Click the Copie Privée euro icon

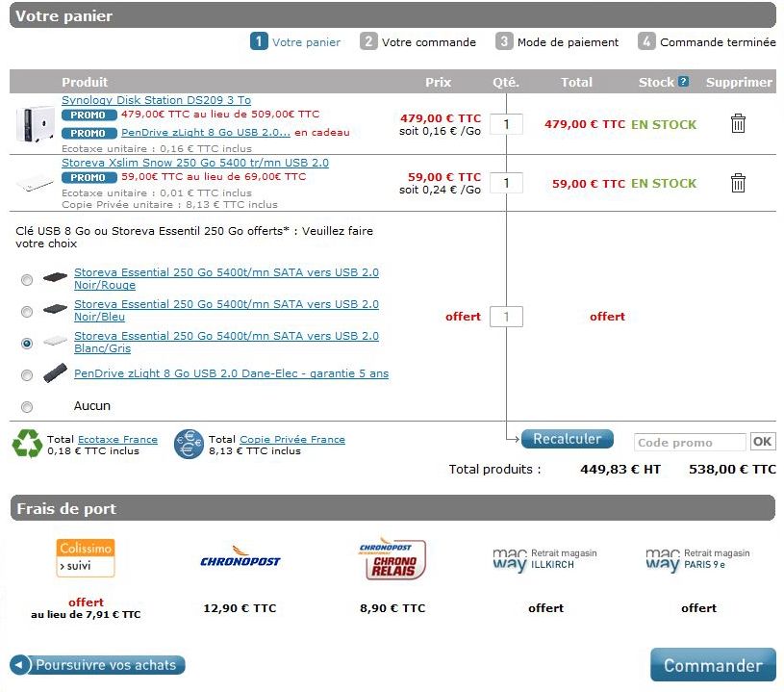[x=189, y=444]
